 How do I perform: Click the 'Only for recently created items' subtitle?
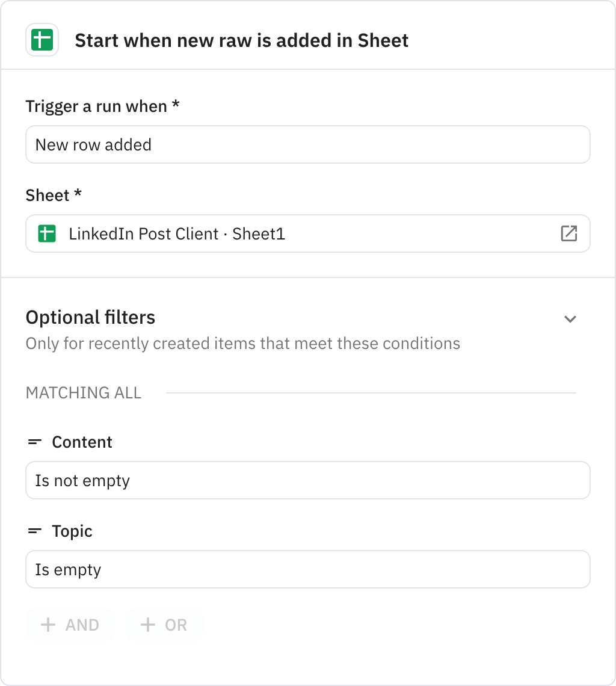[242, 343]
